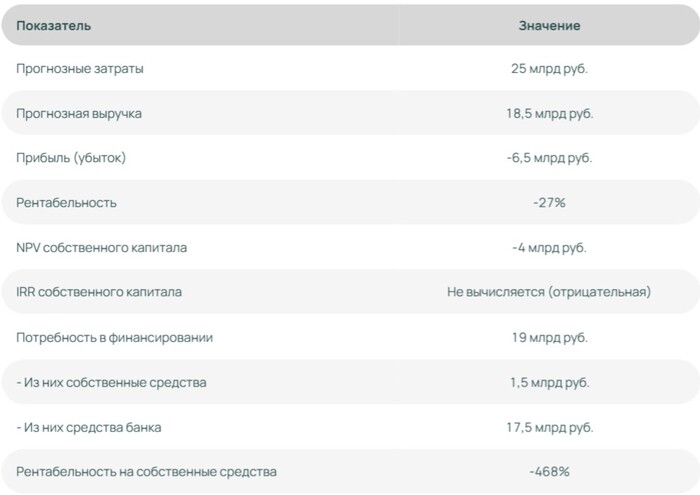Click the 17,5 млрд руб. value
700x495 pixels.
550,428
